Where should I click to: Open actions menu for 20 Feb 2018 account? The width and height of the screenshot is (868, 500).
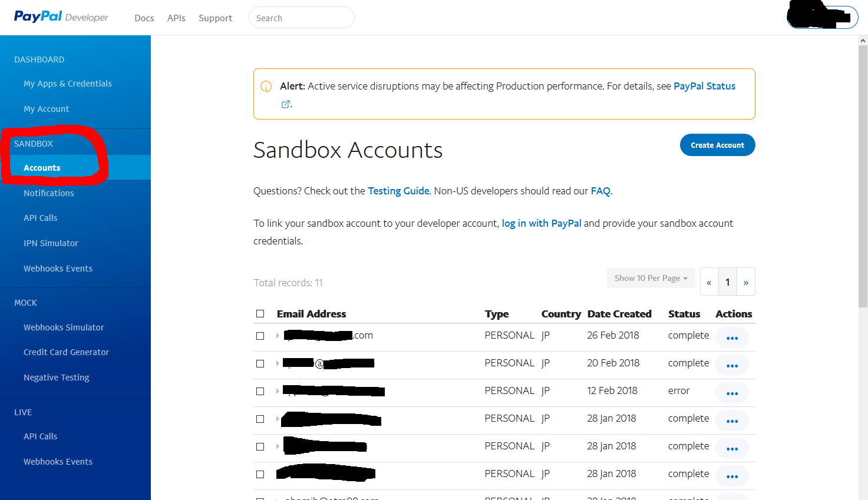pos(732,366)
